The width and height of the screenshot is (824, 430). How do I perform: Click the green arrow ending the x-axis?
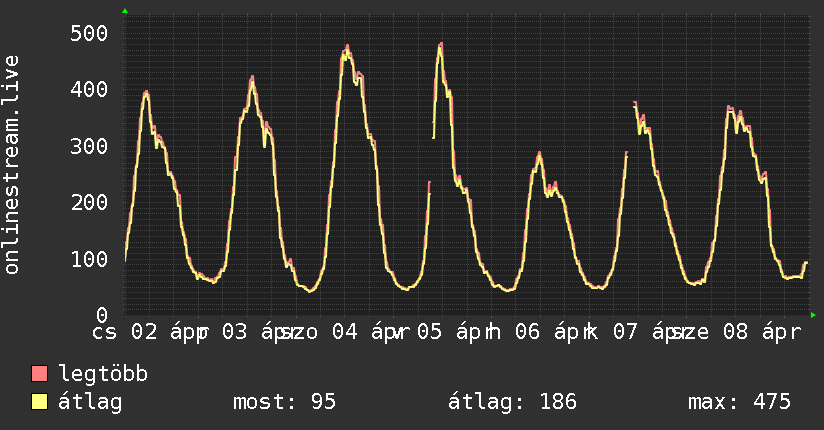click(813, 315)
